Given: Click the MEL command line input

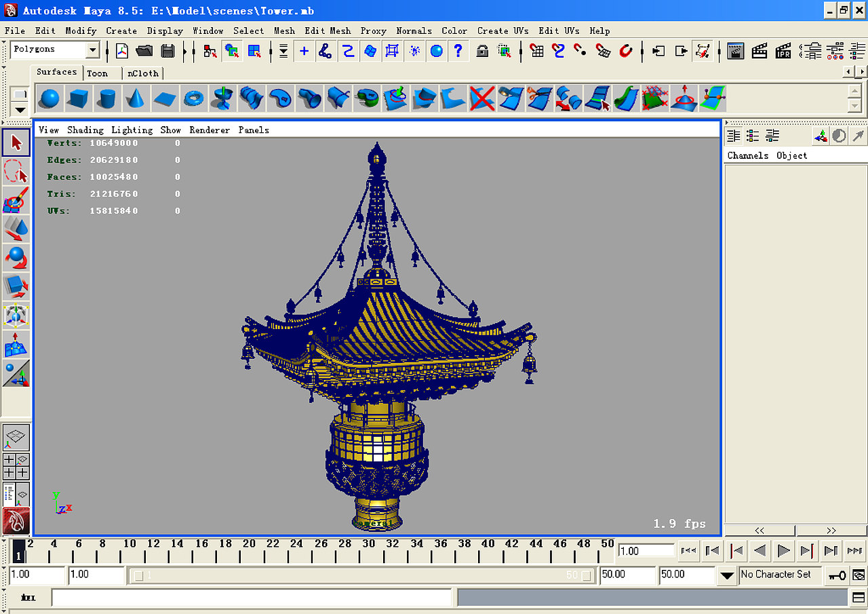Looking at the screenshot, I should (x=252, y=598).
